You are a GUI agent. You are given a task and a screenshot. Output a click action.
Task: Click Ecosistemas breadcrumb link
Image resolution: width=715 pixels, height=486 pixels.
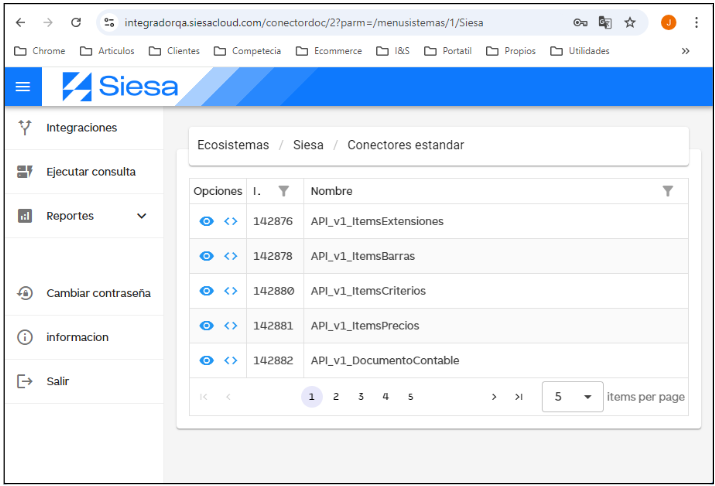(x=233, y=145)
